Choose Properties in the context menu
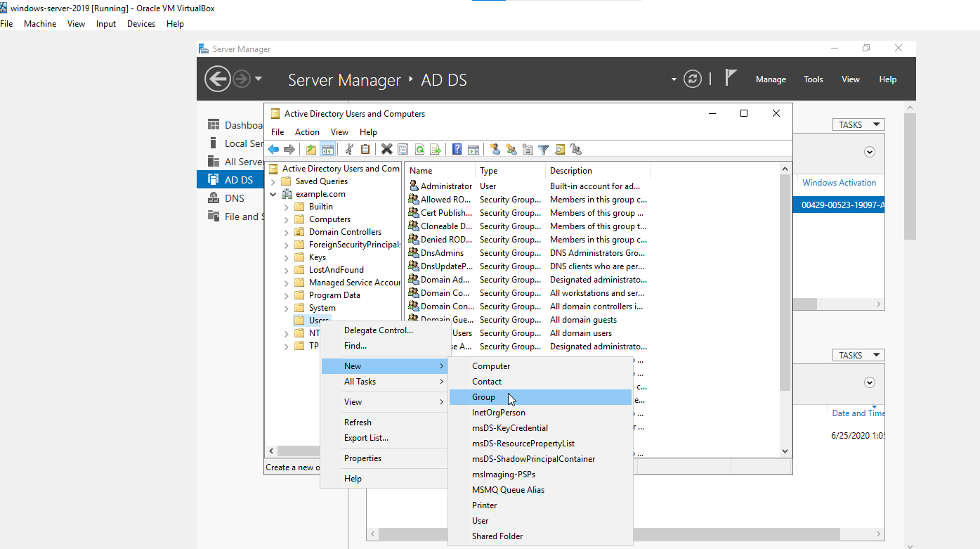The width and height of the screenshot is (980, 549). tap(385, 458)
